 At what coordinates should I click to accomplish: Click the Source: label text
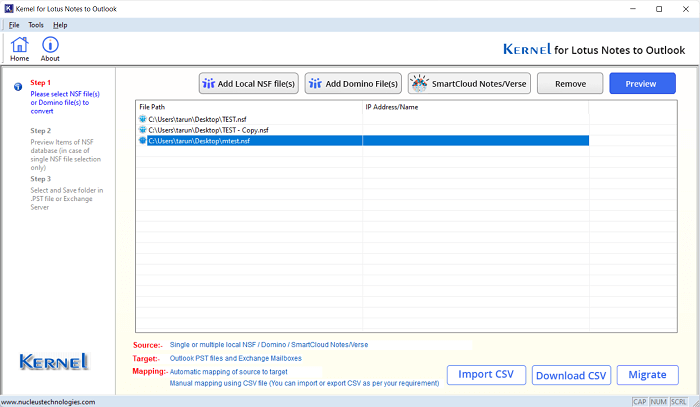[x=148, y=345]
